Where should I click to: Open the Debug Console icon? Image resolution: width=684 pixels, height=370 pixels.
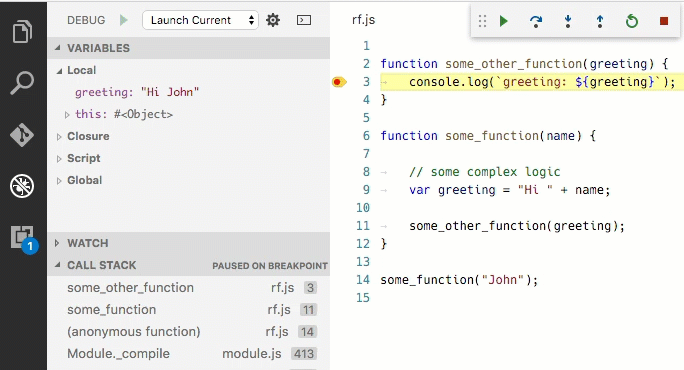(304, 20)
